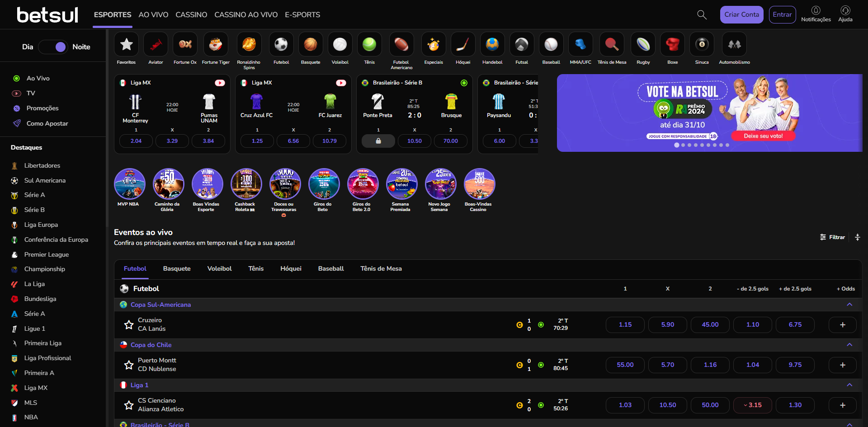Image resolution: width=868 pixels, height=427 pixels.
Task: Pick odds 1.15 for Cruzeiro win
Action: pos(625,325)
